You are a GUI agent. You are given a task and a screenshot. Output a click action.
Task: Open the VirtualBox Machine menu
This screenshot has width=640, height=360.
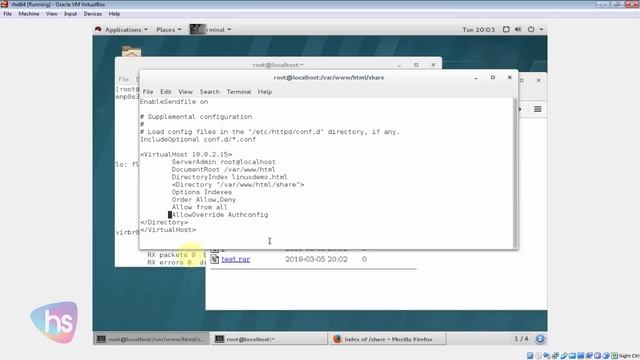coord(29,13)
